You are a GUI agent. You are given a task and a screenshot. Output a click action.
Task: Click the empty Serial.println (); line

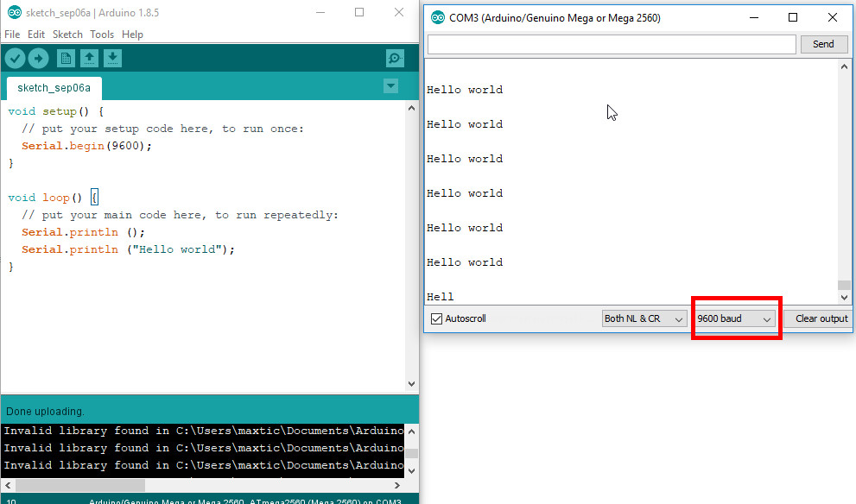[x=84, y=232]
